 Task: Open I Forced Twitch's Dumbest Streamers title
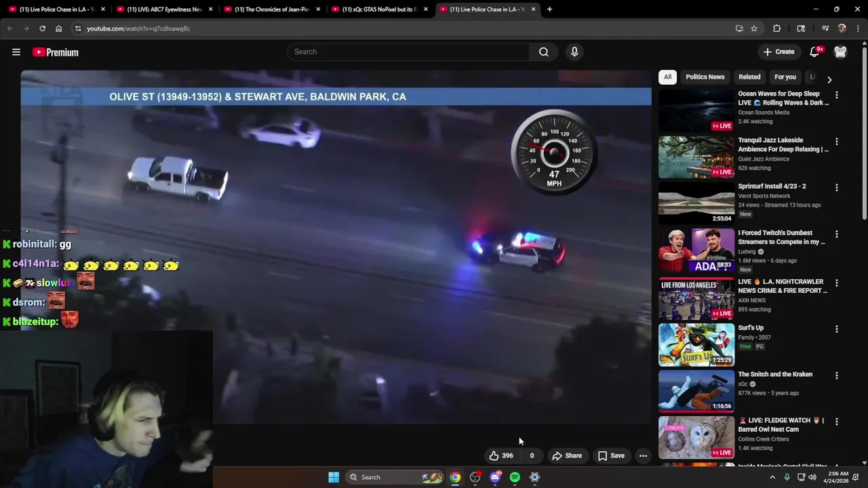pyautogui.click(x=782, y=237)
